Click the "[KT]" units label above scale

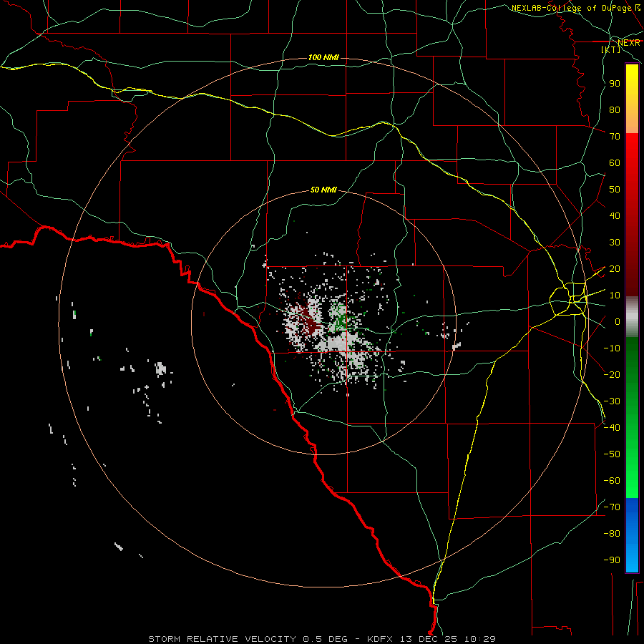coord(611,49)
